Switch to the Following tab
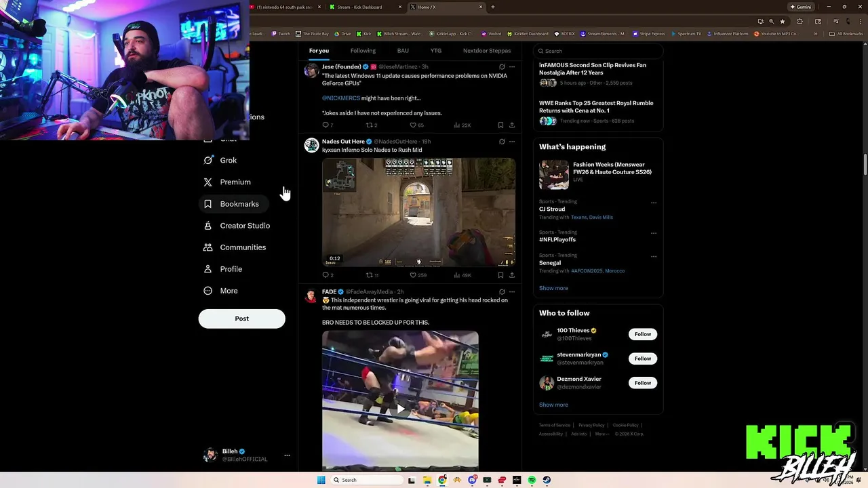This screenshot has height=488, width=868. (363, 51)
